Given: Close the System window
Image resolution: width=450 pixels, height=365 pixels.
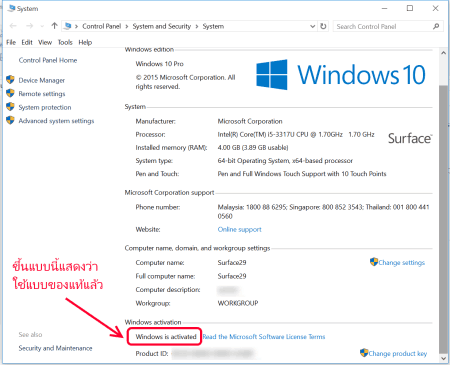Looking at the screenshot, I should (435, 8).
